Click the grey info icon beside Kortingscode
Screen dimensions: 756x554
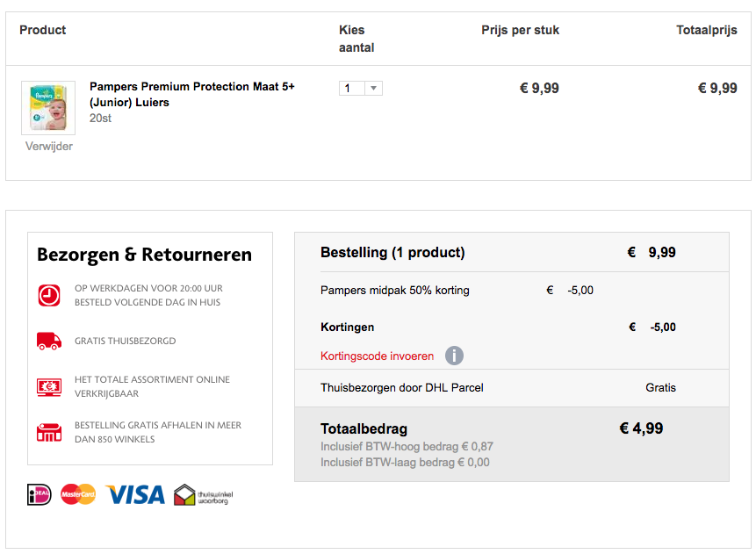tap(454, 356)
